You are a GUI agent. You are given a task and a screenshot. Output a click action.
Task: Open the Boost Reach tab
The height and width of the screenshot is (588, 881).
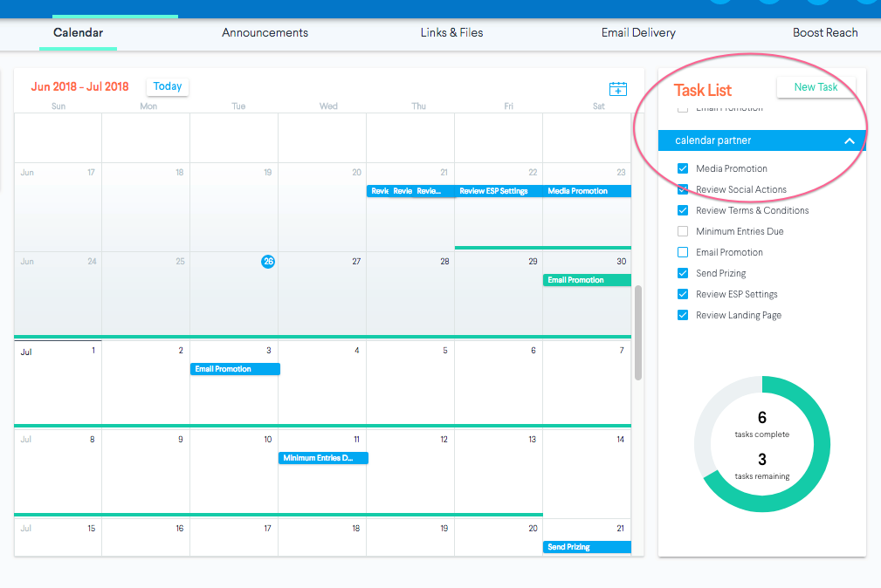pyautogui.click(x=825, y=32)
